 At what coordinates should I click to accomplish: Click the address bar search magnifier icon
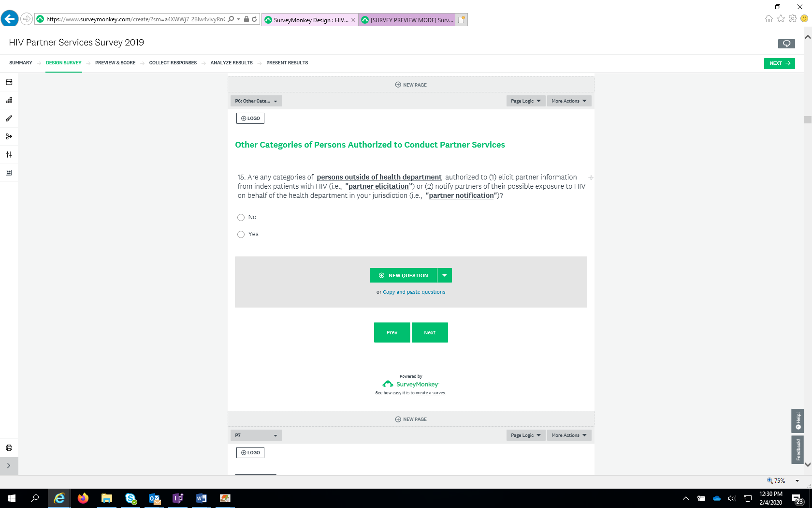click(x=231, y=19)
